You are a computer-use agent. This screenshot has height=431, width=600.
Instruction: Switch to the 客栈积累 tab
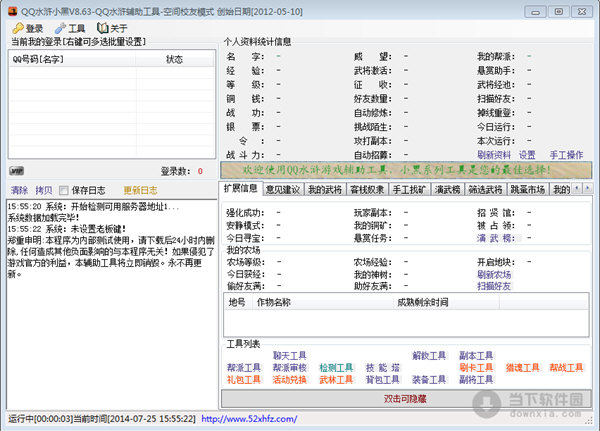tap(367, 189)
